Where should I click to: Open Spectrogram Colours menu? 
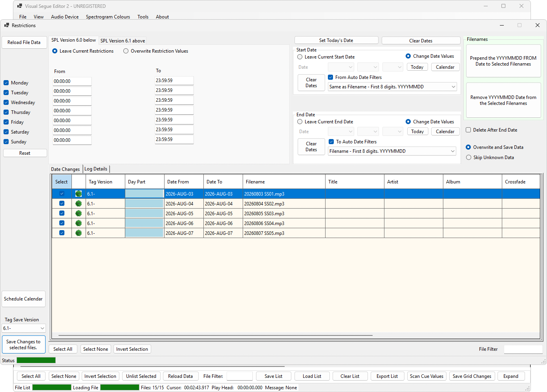(108, 17)
